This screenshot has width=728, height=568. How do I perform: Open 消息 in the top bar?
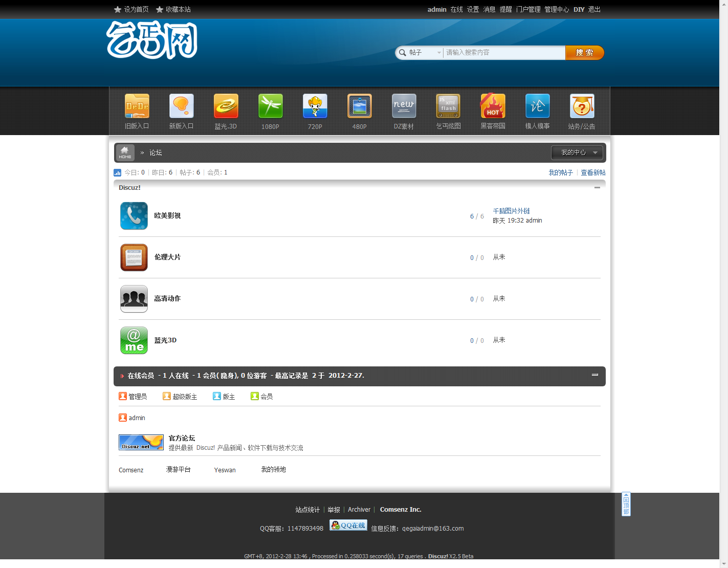pyautogui.click(x=490, y=9)
